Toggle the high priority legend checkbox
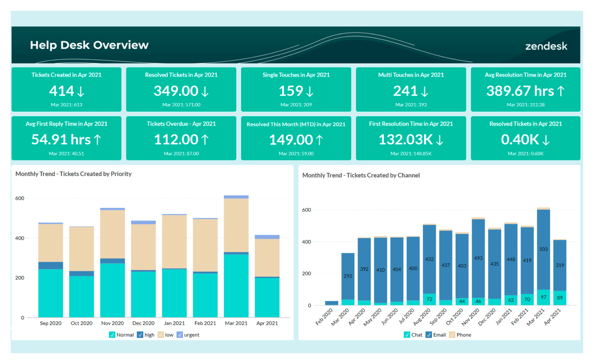Image resolution: width=594 pixels, height=364 pixels. click(x=140, y=335)
